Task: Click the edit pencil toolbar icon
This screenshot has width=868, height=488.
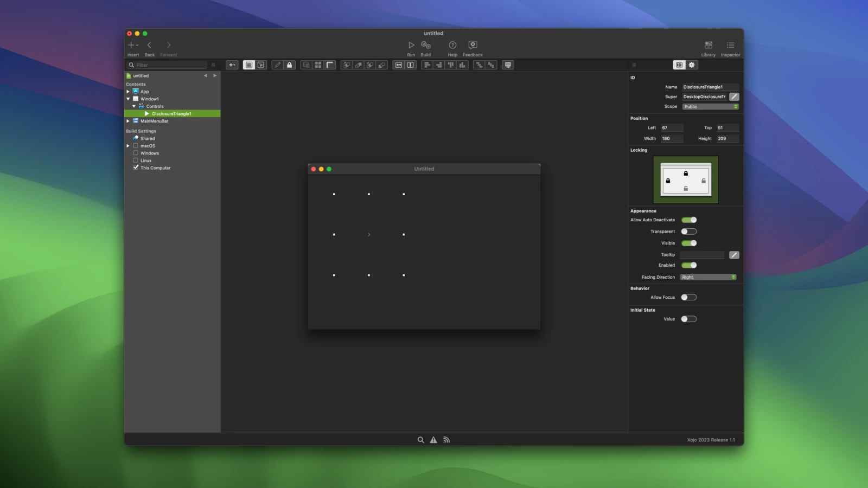Action: (x=277, y=65)
